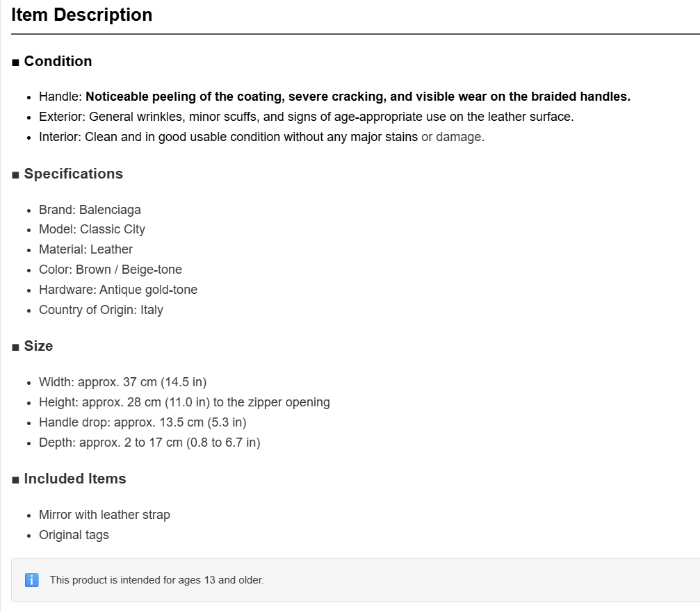Click the Brand: Balenciaga entry
Screen dimensions: 700x612
point(90,209)
